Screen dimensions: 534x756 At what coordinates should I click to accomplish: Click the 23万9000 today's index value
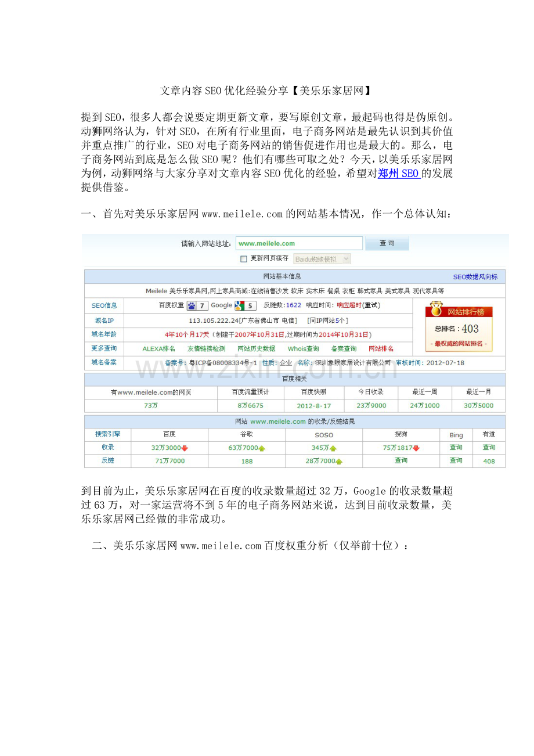tap(371, 406)
